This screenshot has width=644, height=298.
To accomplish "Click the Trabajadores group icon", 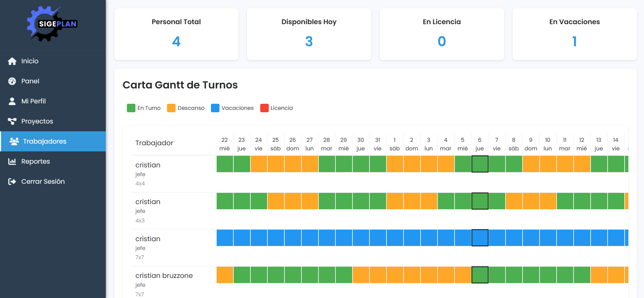I will [x=14, y=142].
